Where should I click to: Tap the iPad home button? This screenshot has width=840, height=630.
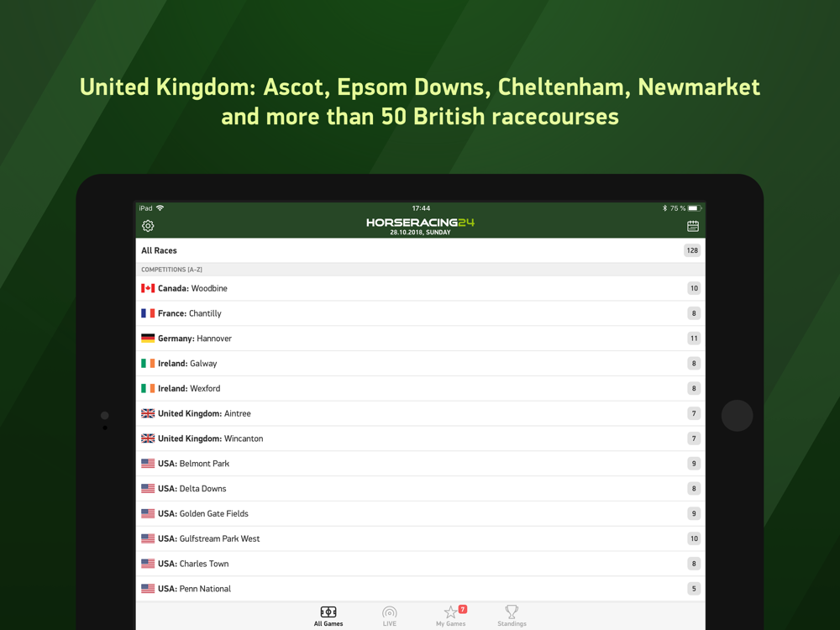(x=738, y=416)
